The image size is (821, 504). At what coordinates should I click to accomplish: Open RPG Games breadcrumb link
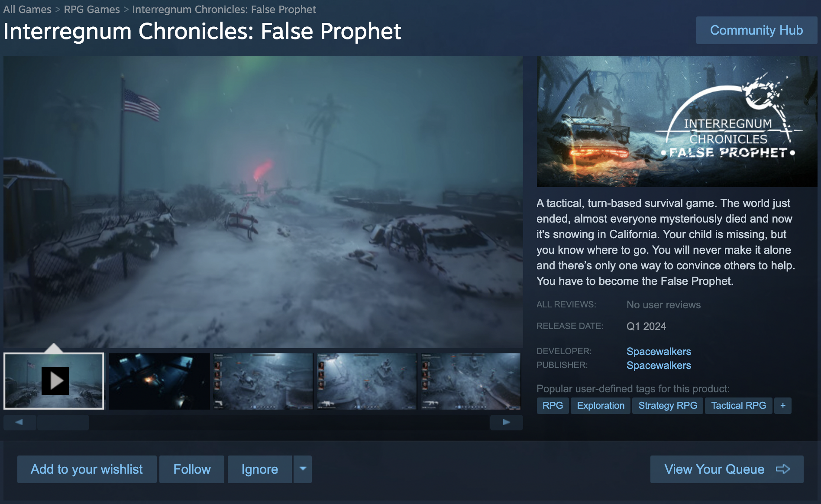pyautogui.click(x=92, y=9)
